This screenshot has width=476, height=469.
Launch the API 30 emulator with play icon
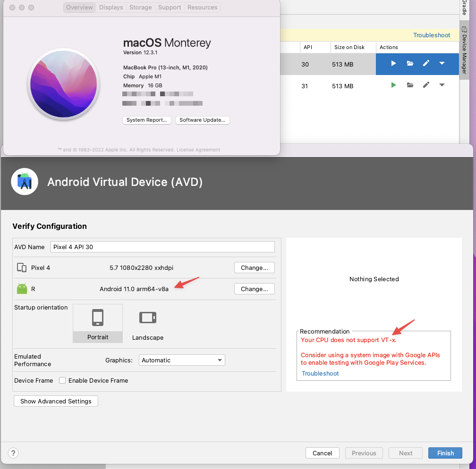coord(393,63)
